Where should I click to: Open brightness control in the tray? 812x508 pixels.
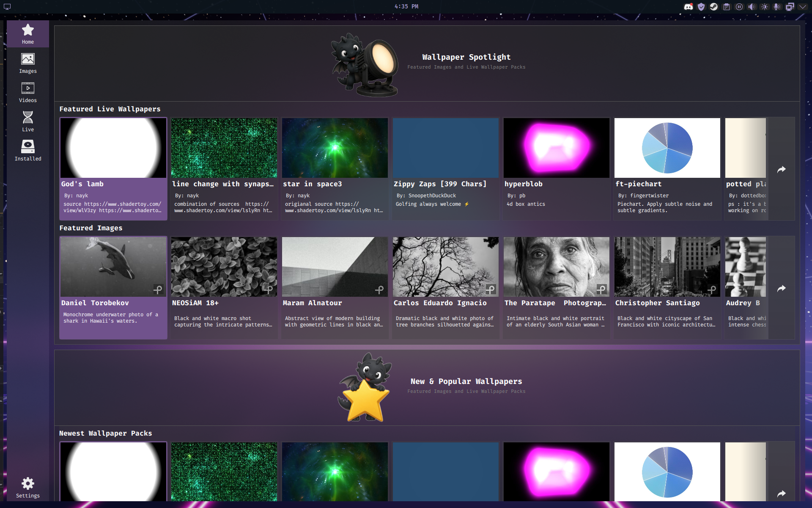(x=765, y=7)
